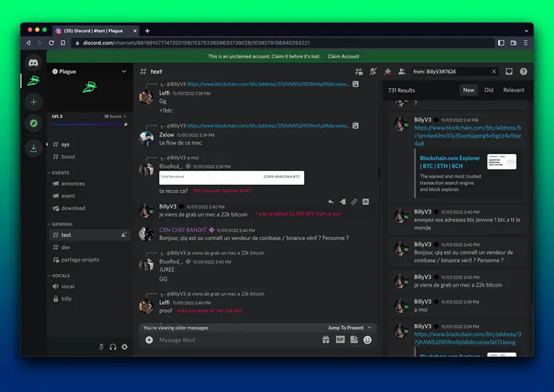
Task: Open the dev channel
Action: [x=89, y=247]
